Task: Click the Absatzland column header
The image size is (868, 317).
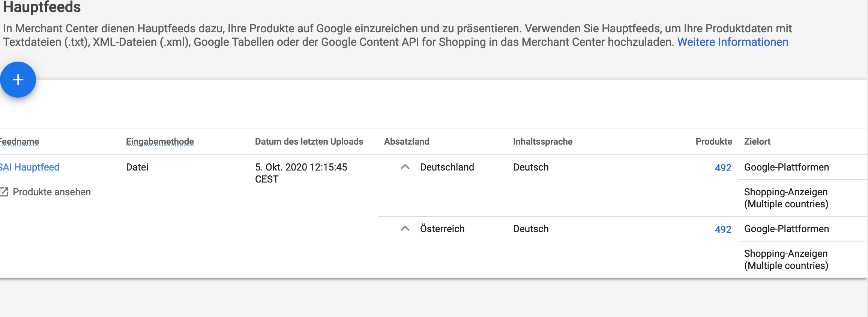Action: coord(407,142)
